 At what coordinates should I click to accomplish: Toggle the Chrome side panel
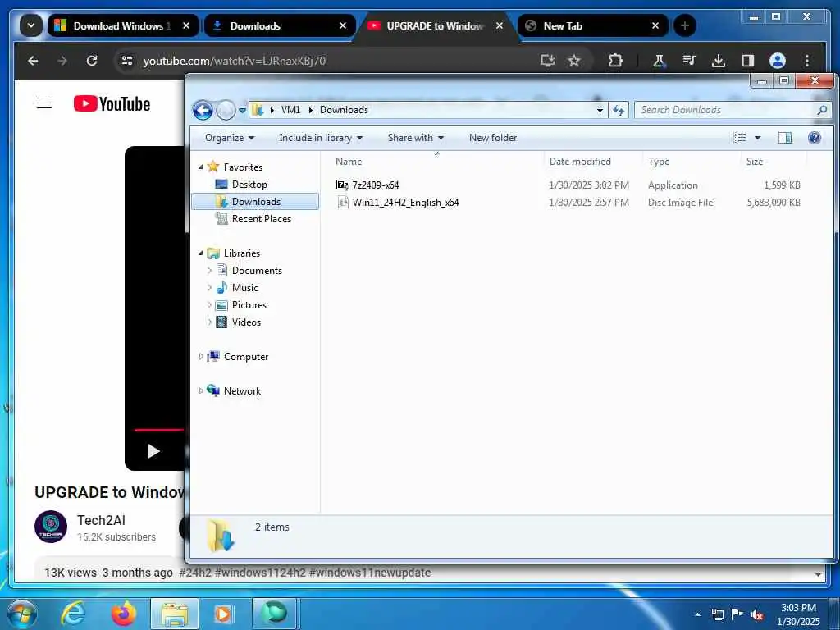click(748, 61)
